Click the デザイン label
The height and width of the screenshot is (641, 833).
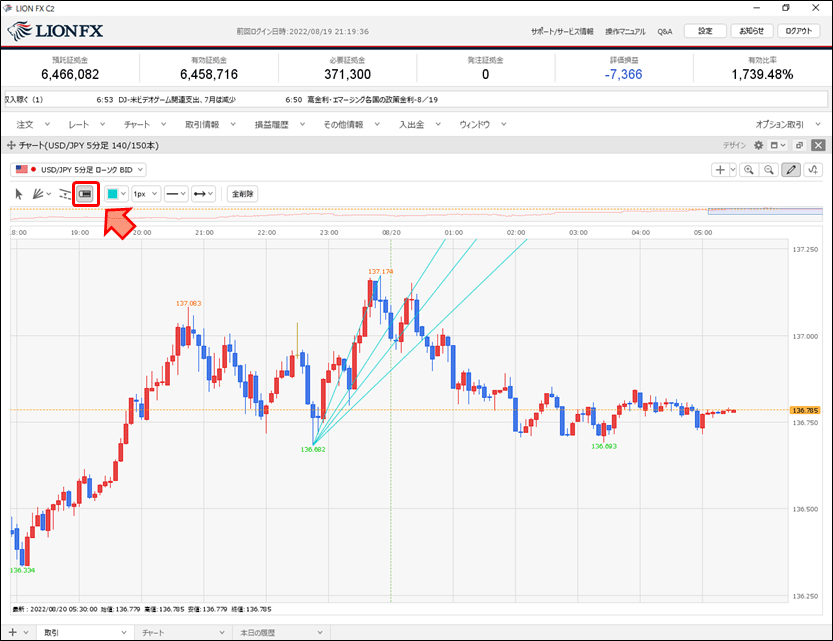tap(734, 145)
